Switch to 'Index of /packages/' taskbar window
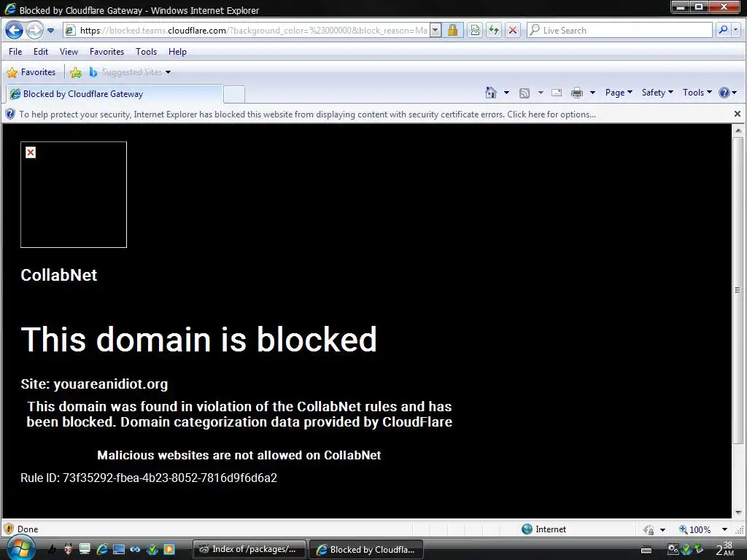747x560 pixels. coord(249,549)
